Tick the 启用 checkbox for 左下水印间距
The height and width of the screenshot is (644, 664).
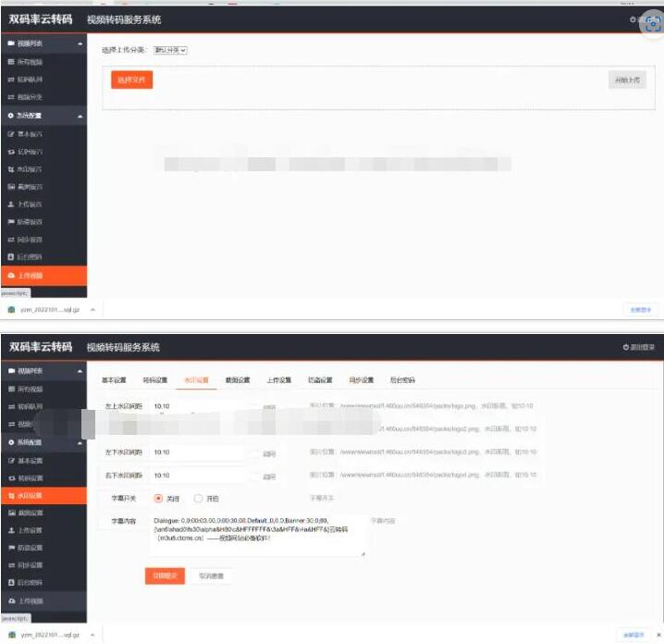click(x=254, y=452)
